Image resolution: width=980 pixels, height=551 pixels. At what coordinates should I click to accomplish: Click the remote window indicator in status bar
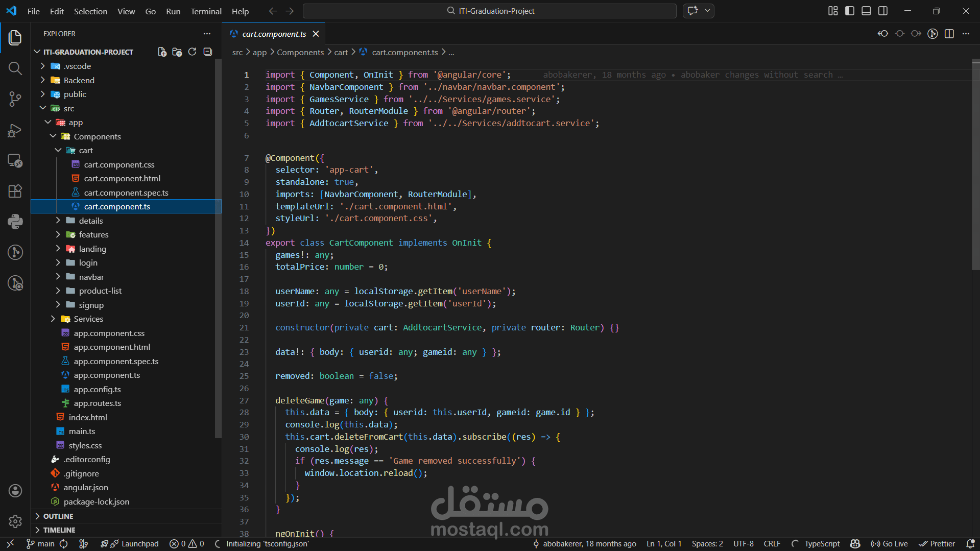(x=10, y=544)
